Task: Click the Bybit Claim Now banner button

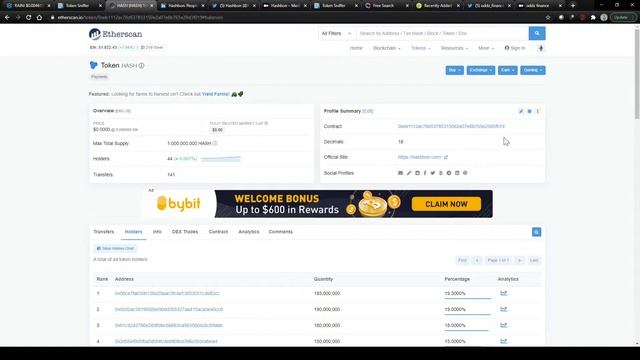Action: [x=446, y=204]
